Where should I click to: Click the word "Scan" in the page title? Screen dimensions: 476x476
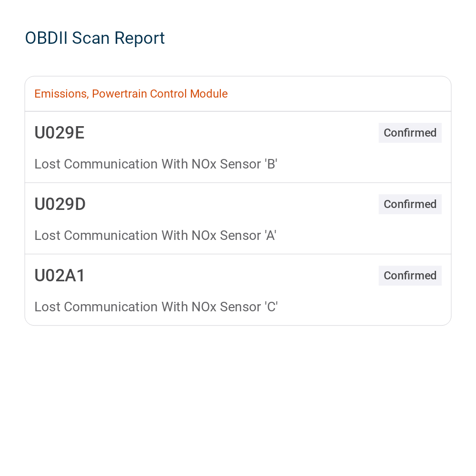tap(90, 38)
